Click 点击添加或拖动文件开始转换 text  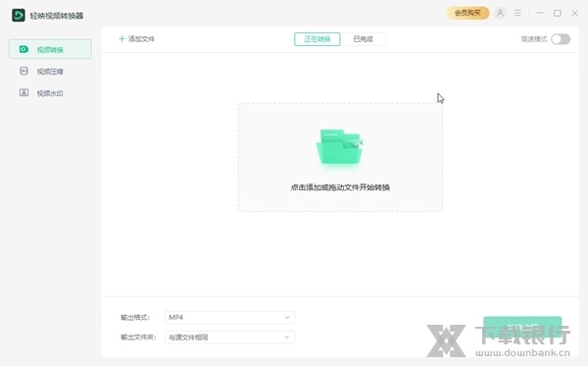click(x=340, y=187)
